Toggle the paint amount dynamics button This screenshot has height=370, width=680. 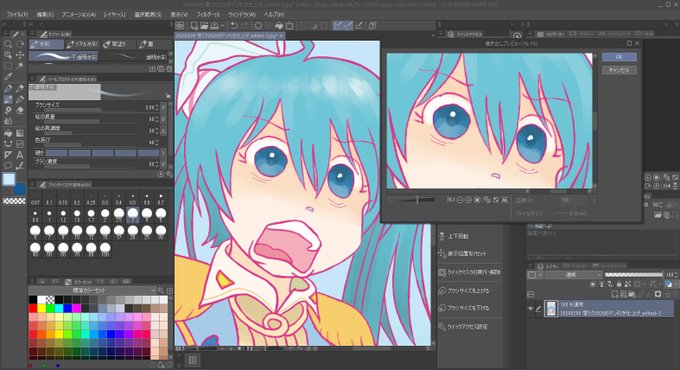coord(163,119)
